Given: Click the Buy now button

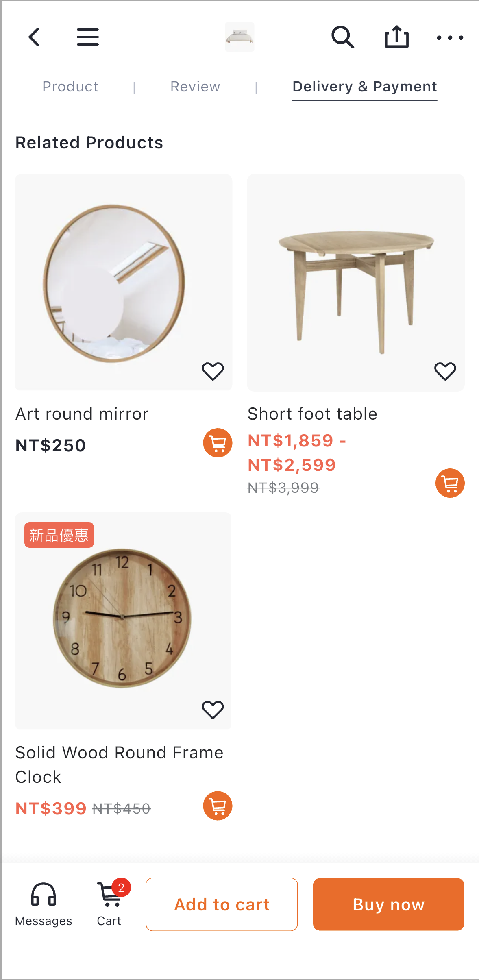Looking at the screenshot, I should 388,904.
